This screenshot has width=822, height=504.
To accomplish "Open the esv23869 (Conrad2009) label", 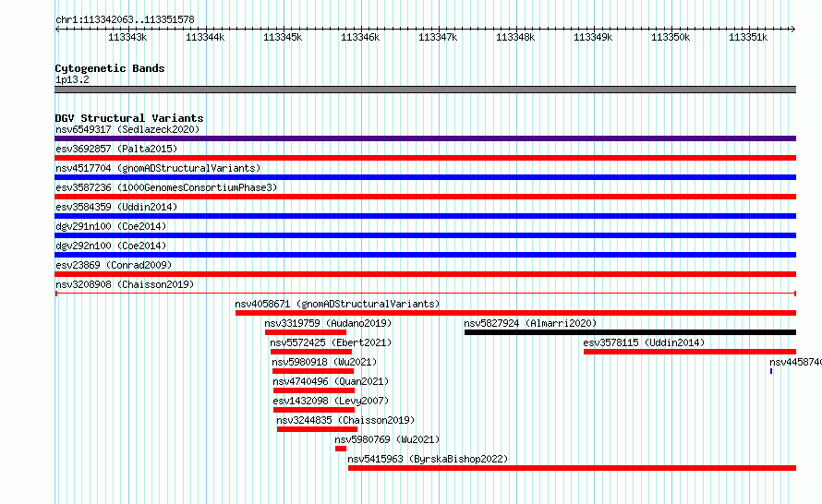I will 114,265.
